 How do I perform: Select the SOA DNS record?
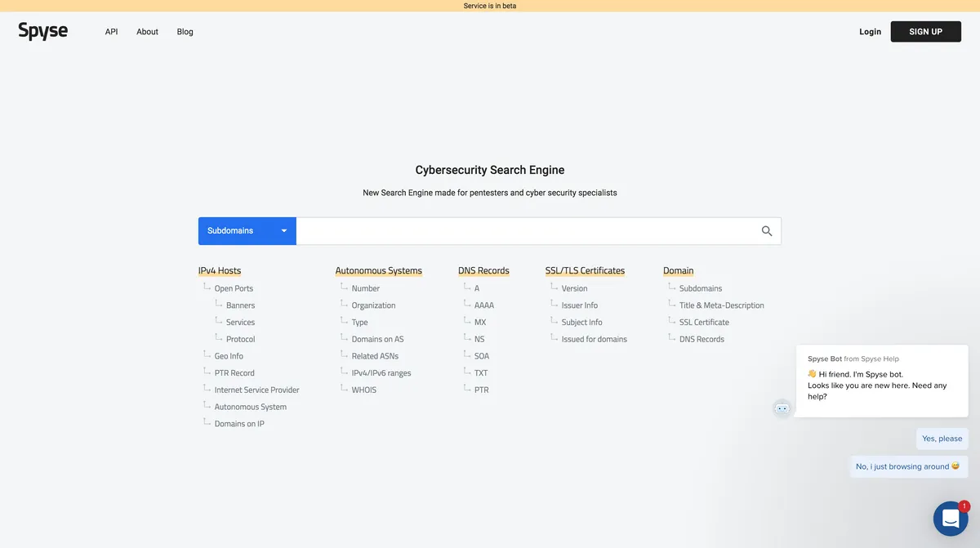pyautogui.click(x=482, y=356)
